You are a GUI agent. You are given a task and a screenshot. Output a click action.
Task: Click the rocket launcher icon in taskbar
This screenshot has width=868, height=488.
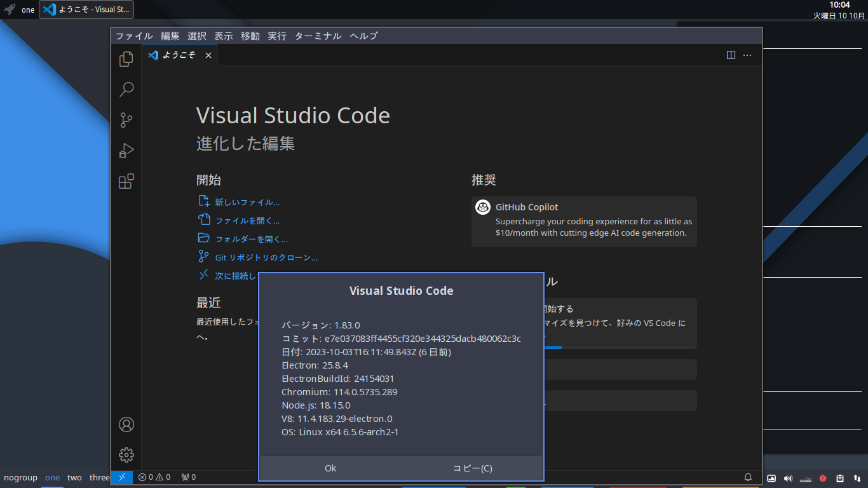pyautogui.click(x=10, y=10)
